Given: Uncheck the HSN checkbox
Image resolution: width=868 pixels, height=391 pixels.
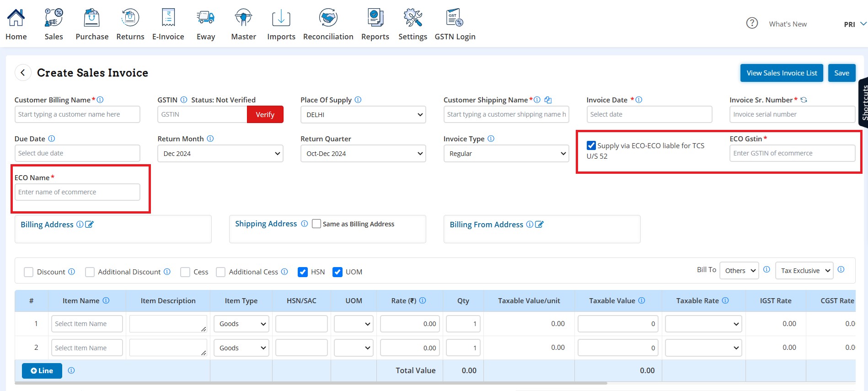Looking at the screenshot, I should pyautogui.click(x=302, y=272).
